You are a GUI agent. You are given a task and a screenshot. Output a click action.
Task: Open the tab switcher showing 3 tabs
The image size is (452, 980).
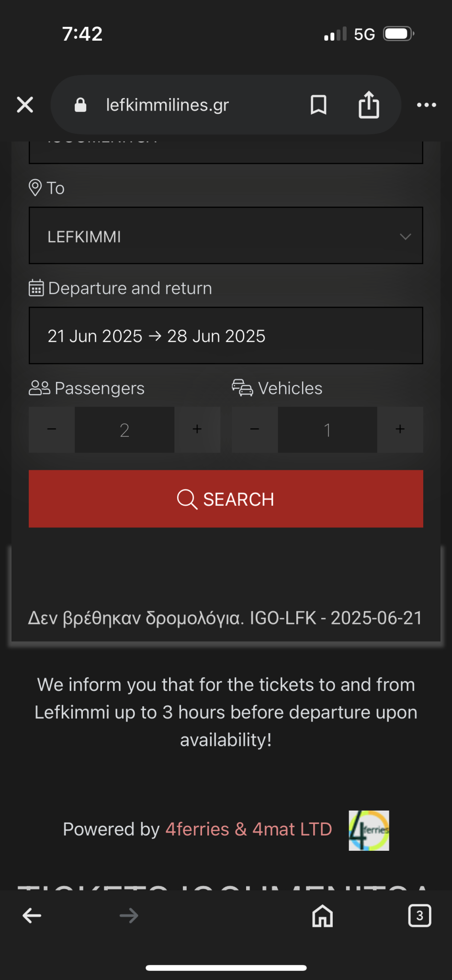click(419, 916)
